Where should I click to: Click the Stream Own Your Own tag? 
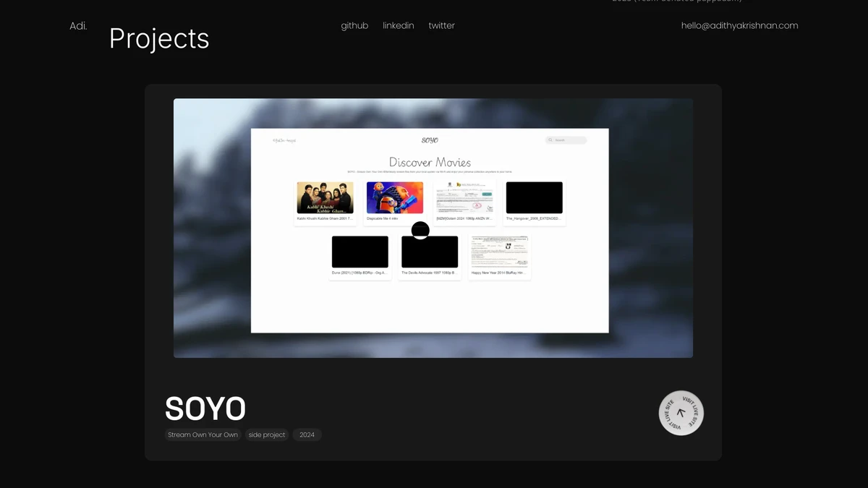pyautogui.click(x=203, y=435)
